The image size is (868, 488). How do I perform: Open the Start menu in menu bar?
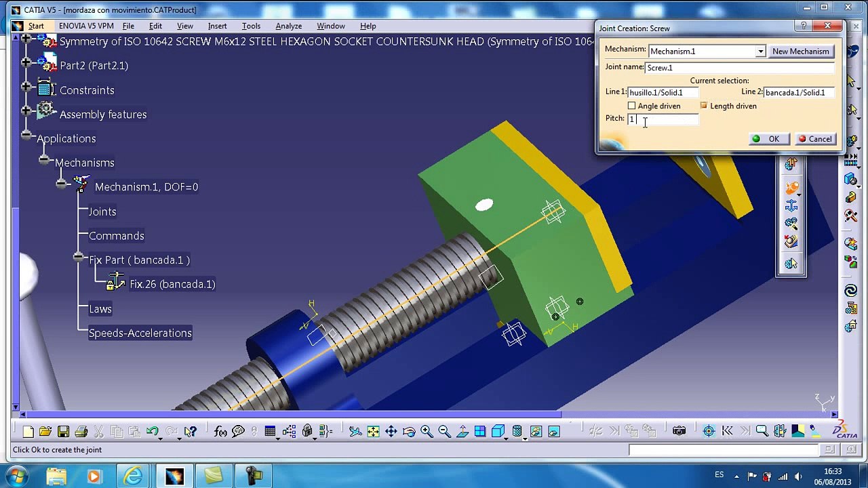[36, 26]
